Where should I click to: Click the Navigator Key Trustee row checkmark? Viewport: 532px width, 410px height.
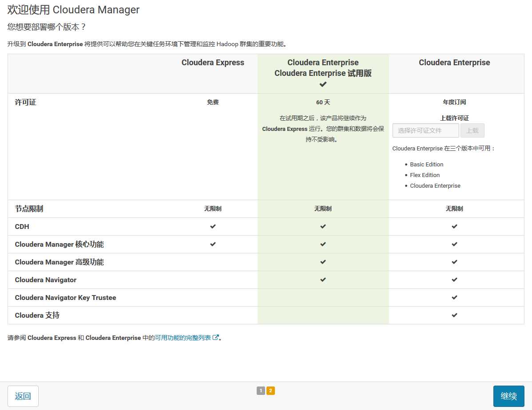pos(454,297)
